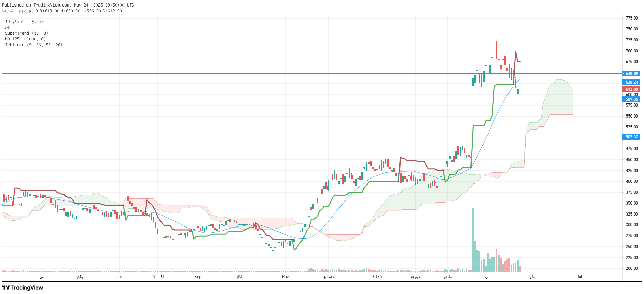Screen dimensions: 644x294
Task: Click the 550.00 price axis tick
Action: (632, 116)
